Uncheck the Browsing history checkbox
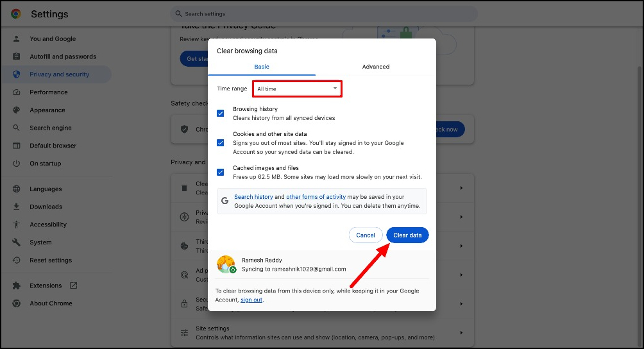Viewport: 644px width, 349px height. [x=221, y=114]
